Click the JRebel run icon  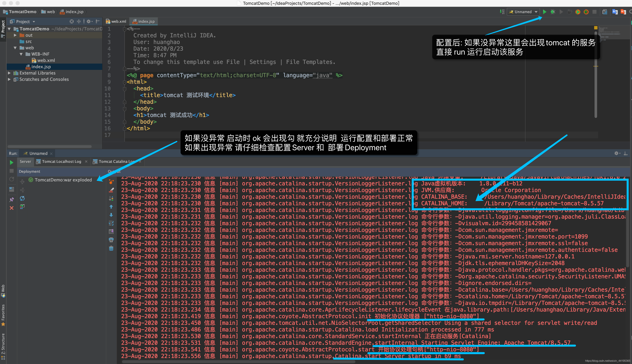pyautogui.click(x=578, y=12)
